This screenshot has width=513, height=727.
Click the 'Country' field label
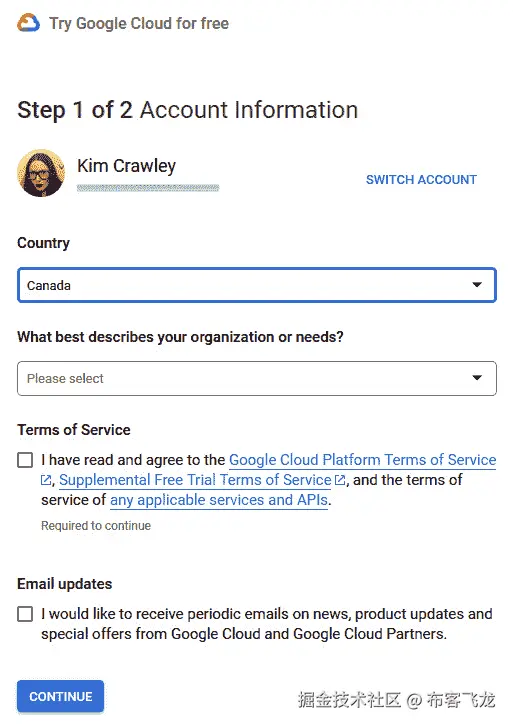click(44, 243)
